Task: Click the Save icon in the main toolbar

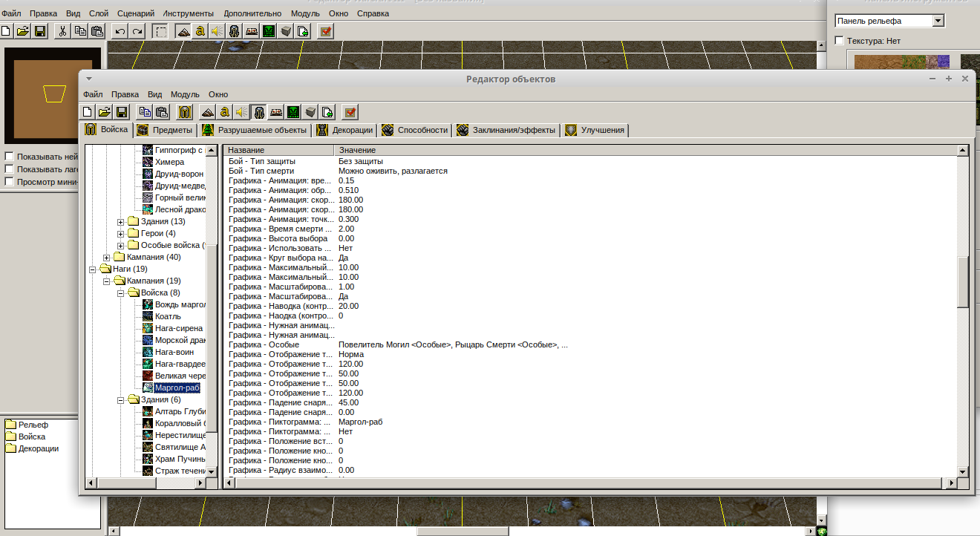Action: click(40, 31)
